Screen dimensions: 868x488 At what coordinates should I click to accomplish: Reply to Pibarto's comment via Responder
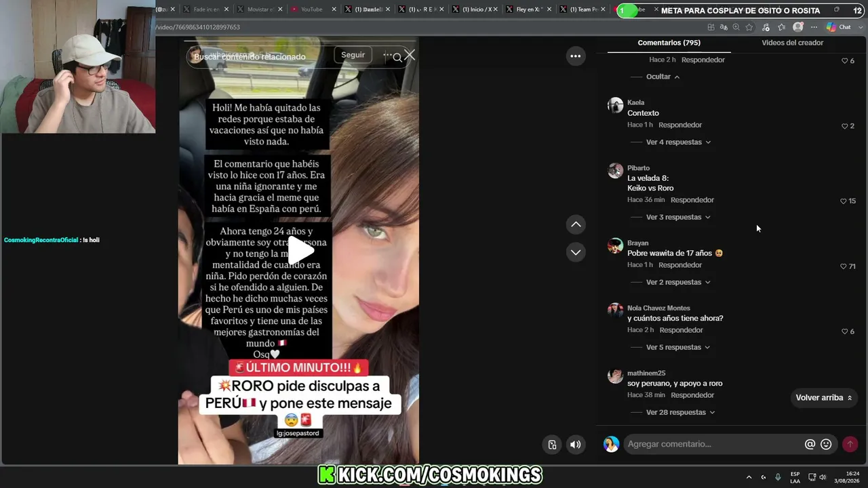click(692, 201)
